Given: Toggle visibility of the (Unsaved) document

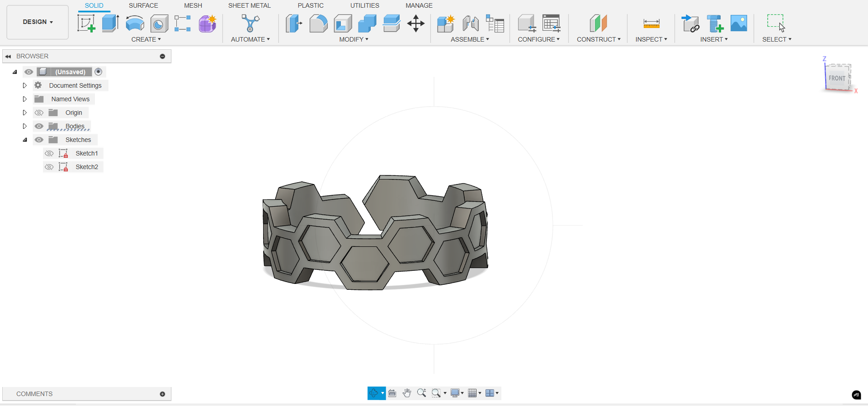Looking at the screenshot, I should pos(29,72).
